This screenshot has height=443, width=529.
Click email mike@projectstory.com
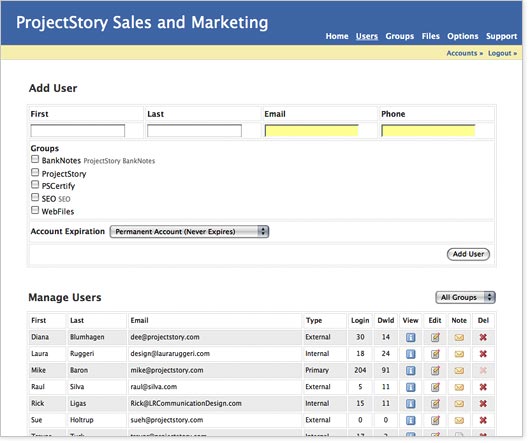(x=167, y=370)
